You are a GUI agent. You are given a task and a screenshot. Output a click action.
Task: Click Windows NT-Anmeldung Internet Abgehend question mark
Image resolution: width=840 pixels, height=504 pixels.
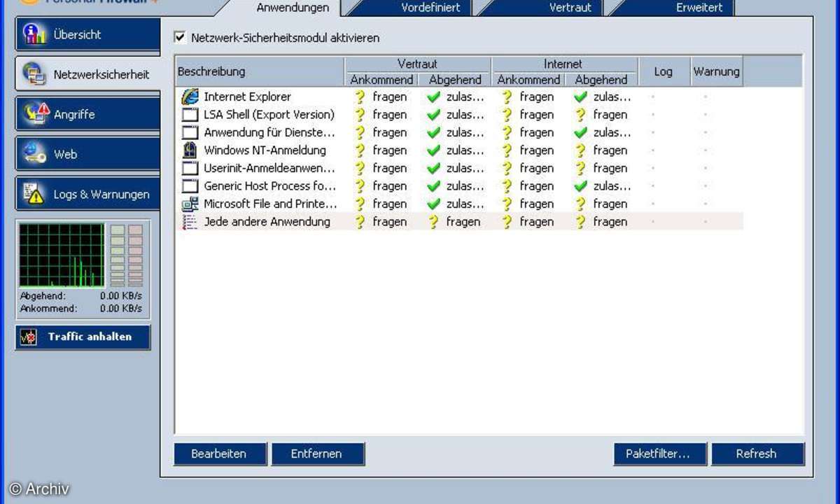[x=580, y=150]
